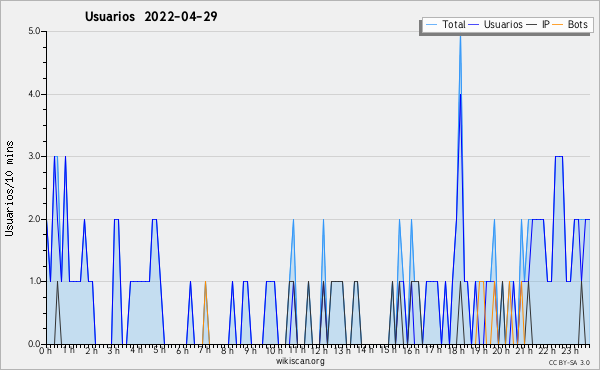Click the '6 h' x-axis label
This screenshot has width=600, height=370.
[x=182, y=350]
